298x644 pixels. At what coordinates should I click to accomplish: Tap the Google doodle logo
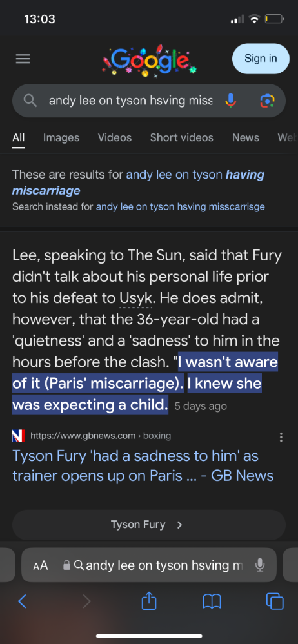click(149, 61)
